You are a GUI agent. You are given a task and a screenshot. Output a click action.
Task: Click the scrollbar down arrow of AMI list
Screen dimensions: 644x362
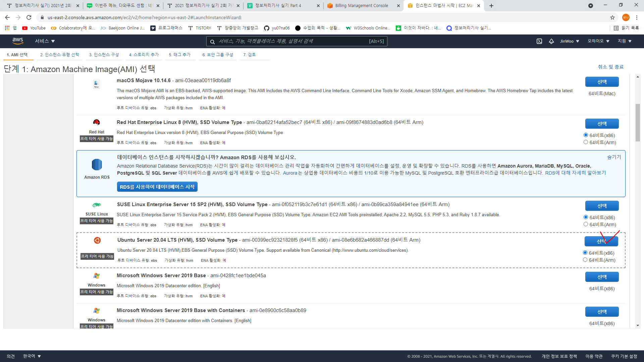(x=638, y=325)
